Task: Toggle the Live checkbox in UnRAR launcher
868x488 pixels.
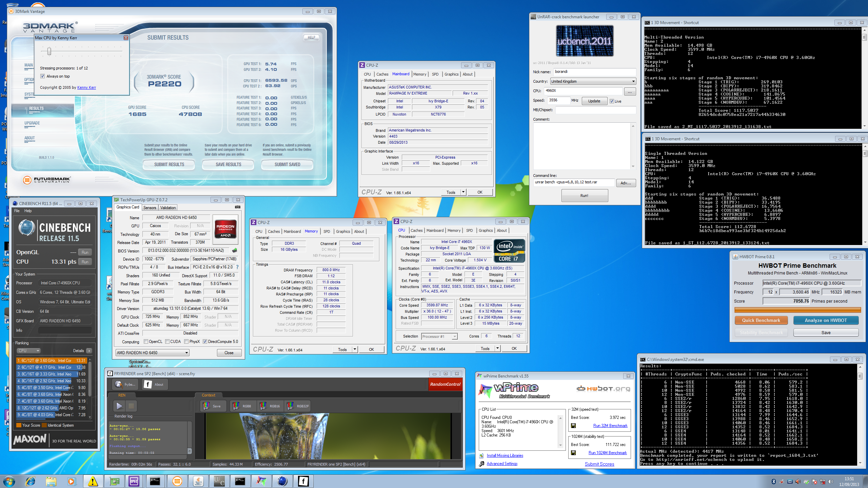Action: point(612,101)
